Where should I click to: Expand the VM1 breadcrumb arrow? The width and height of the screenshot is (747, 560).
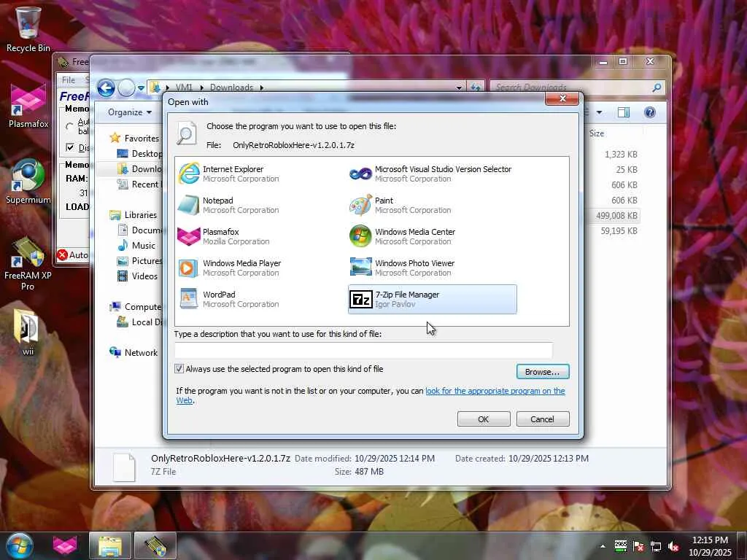click(202, 87)
